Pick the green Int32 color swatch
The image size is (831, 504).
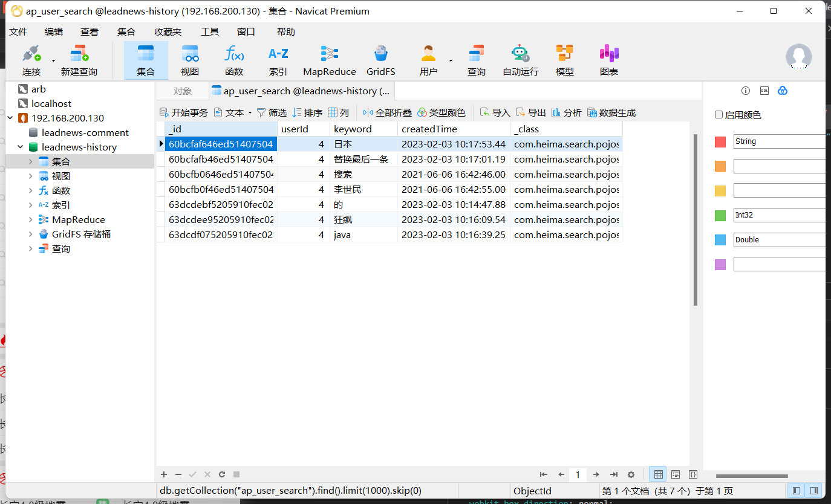[x=720, y=215]
